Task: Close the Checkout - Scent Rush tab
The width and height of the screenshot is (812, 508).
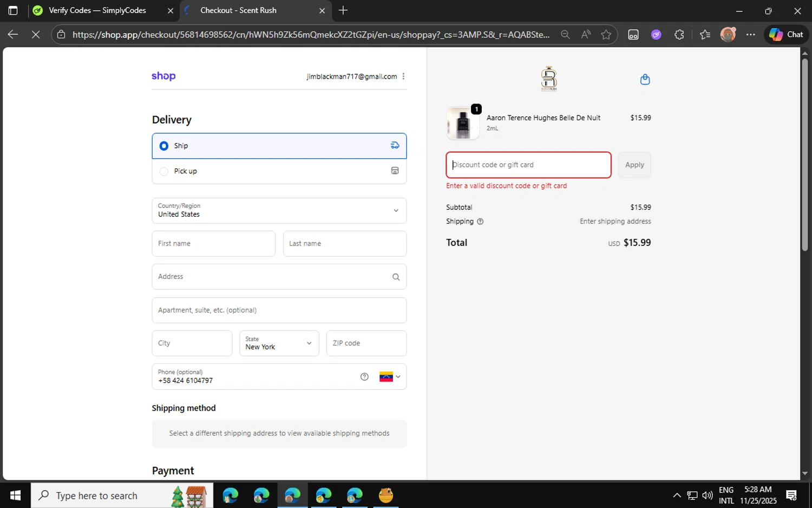Action: coord(322,10)
